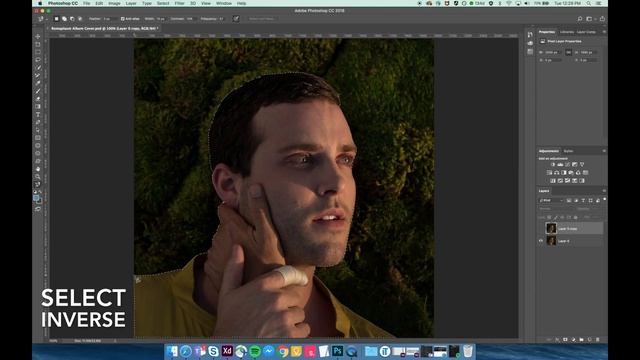Click the Layer 0 copy thumbnail
The height and width of the screenshot is (360, 640).
(x=551, y=228)
